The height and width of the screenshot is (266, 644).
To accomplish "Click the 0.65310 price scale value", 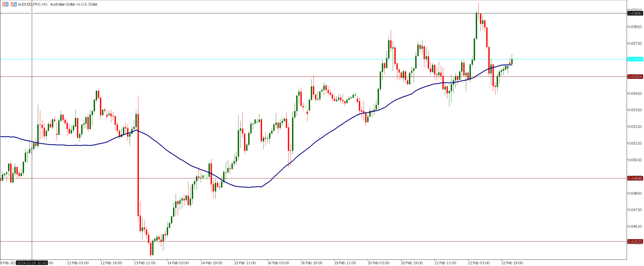I will (635, 110).
